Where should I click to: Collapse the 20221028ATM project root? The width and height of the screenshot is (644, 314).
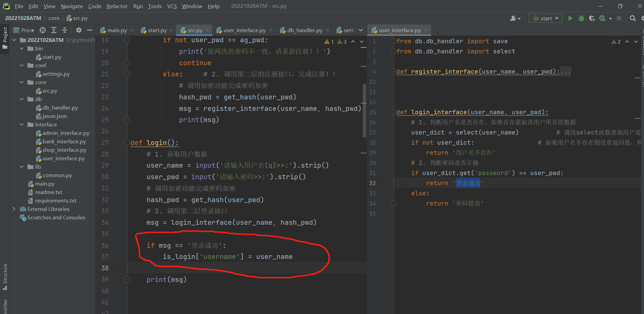click(14, 40)
